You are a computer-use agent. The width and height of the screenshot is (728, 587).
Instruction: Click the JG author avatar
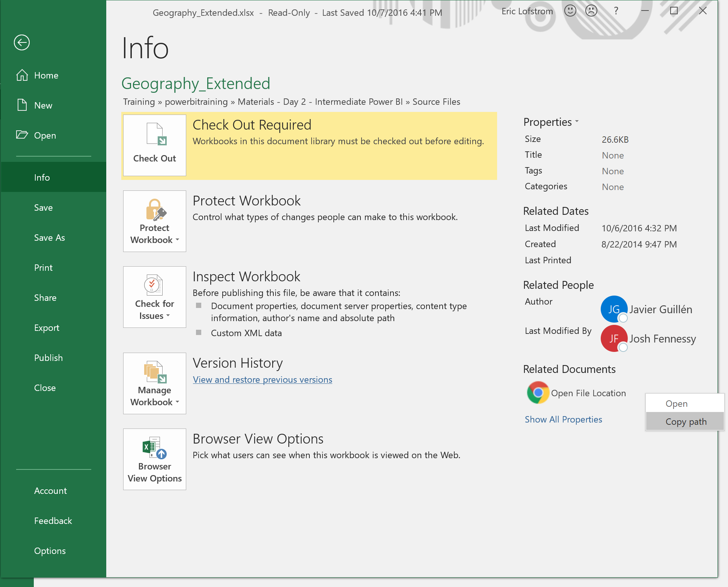[614, 309]
